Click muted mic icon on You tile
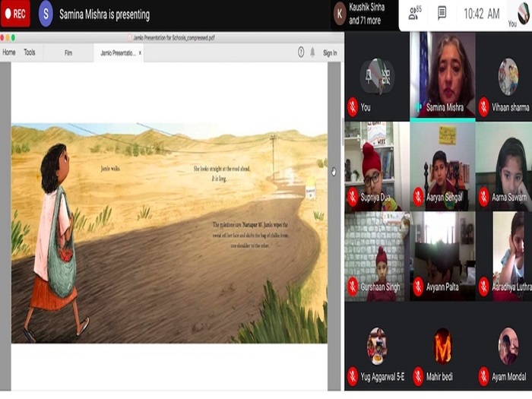 353,107
